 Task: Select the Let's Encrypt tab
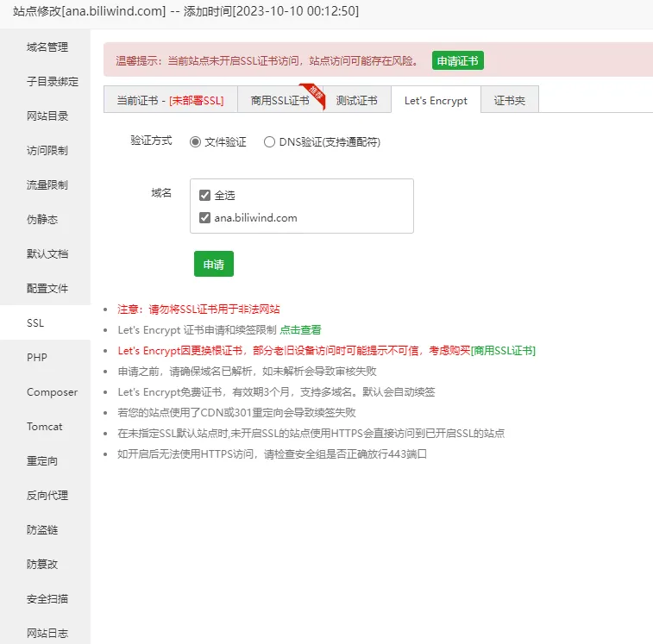click(x=436, y=100)
